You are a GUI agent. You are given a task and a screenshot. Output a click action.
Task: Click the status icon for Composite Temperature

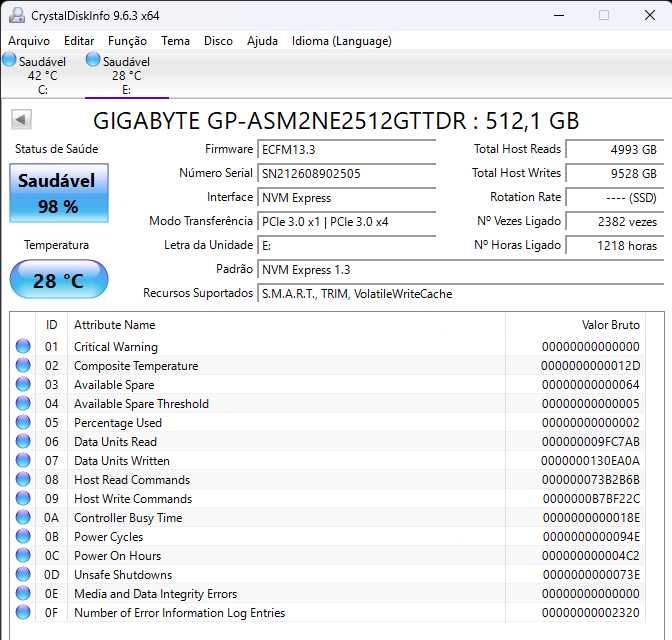click(x=23, y=365)
